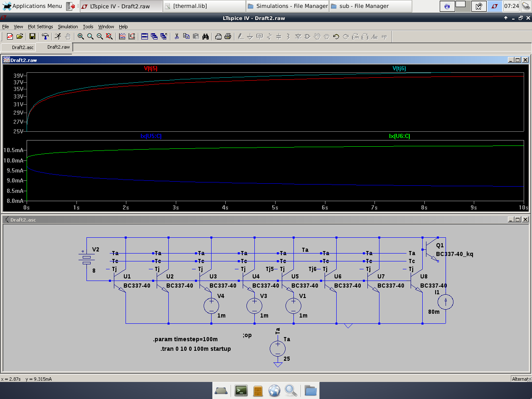Select the Draw Wire pencil tool
The height and width of the screenshot is (399, 532).
(241, 37)
